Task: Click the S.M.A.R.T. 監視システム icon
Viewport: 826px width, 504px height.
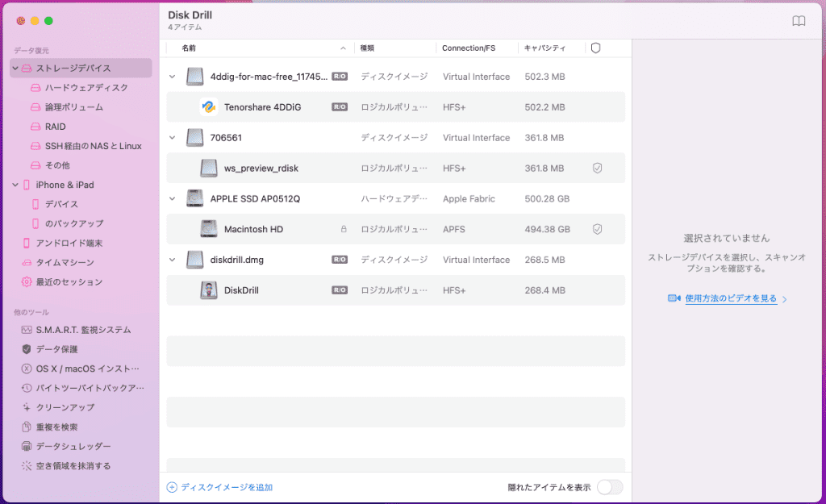Action: 27,330
